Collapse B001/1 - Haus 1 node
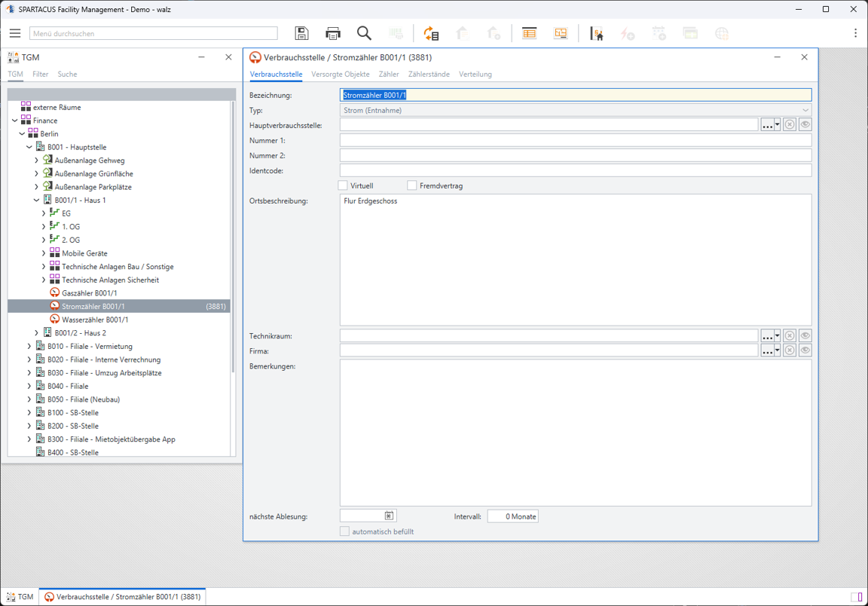This screenshot has height=606, width=868. (x=36, y=200)
